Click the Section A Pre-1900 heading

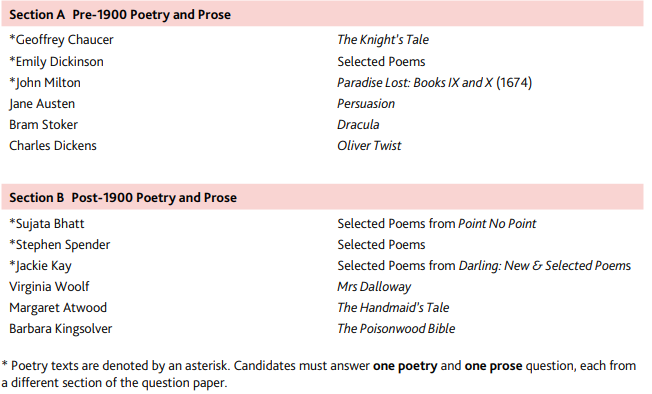(x=120, y=15)
